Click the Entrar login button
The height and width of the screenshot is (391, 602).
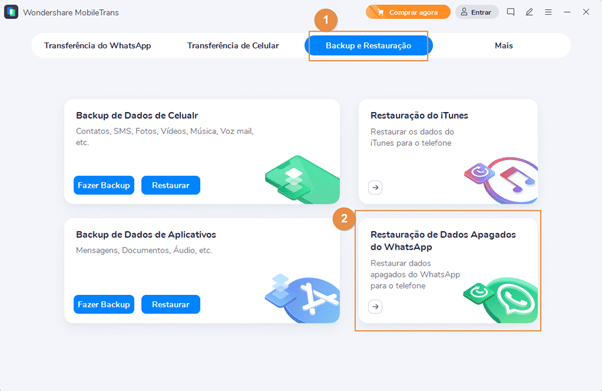point(477,12)
